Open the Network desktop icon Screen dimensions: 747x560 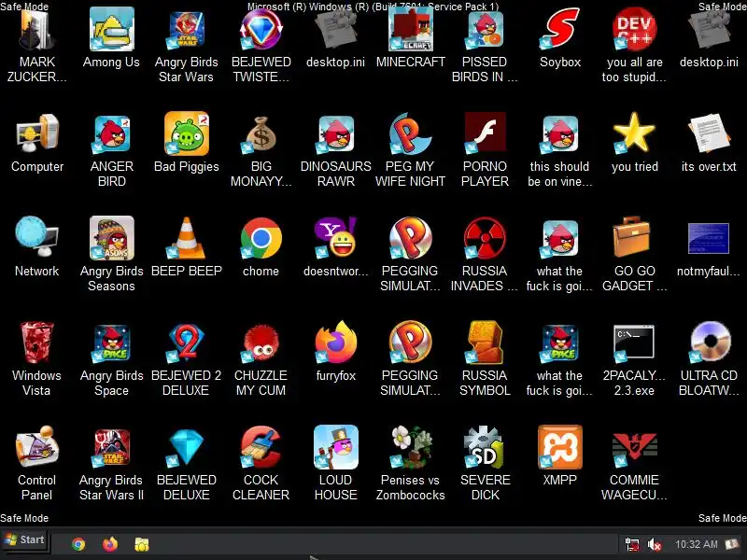point(37,238)
